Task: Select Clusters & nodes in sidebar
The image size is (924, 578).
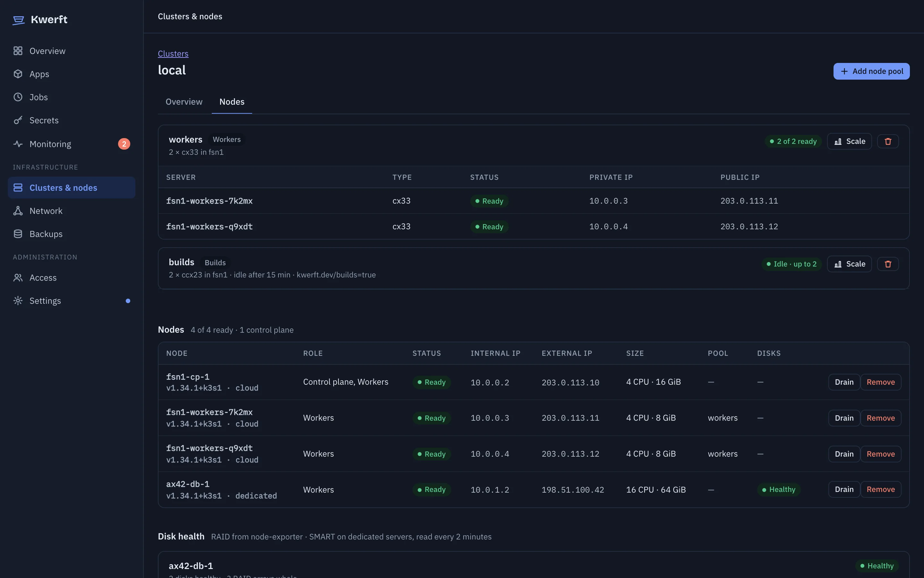Action: tap(72, 188)
